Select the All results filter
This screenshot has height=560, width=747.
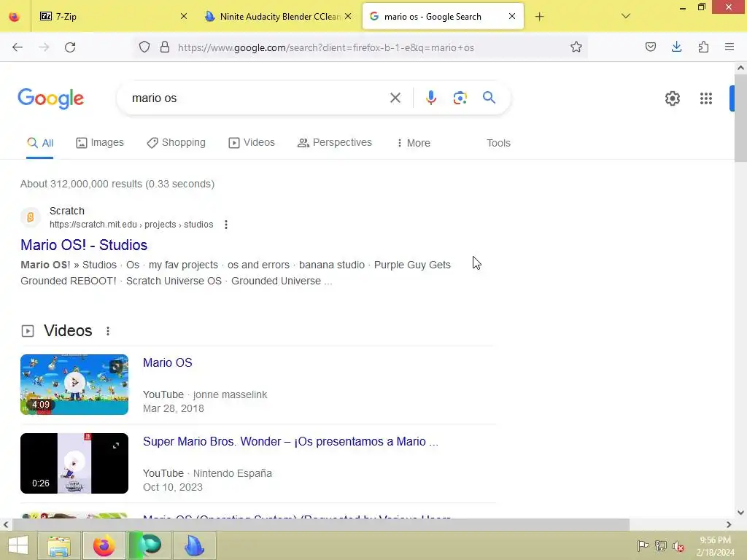[40, 143]
